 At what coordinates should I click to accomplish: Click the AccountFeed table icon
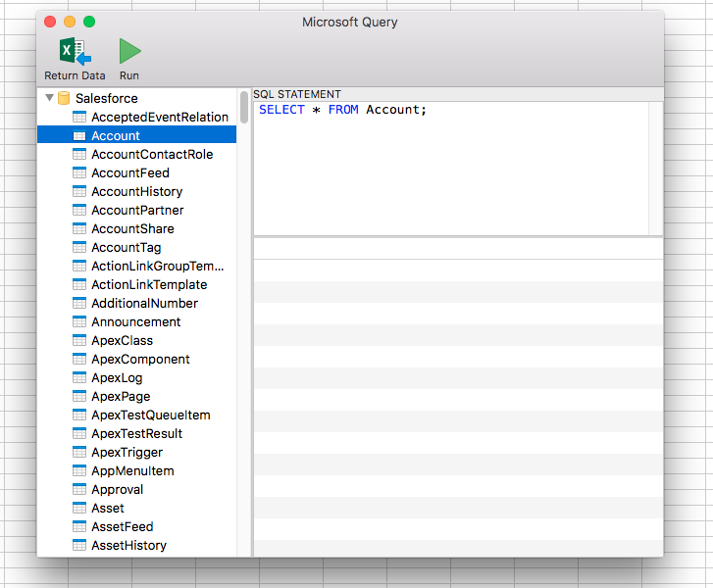(x=79, y=172)
